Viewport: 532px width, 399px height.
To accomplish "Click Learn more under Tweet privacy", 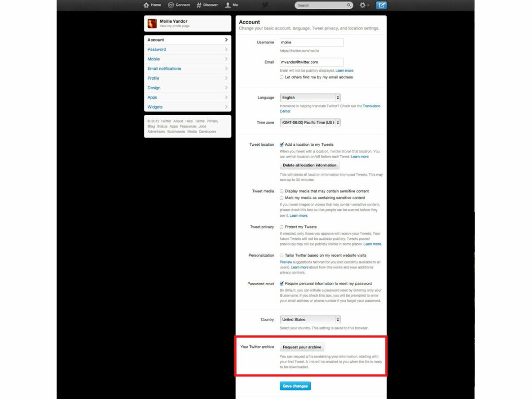I will click(372, 244).
